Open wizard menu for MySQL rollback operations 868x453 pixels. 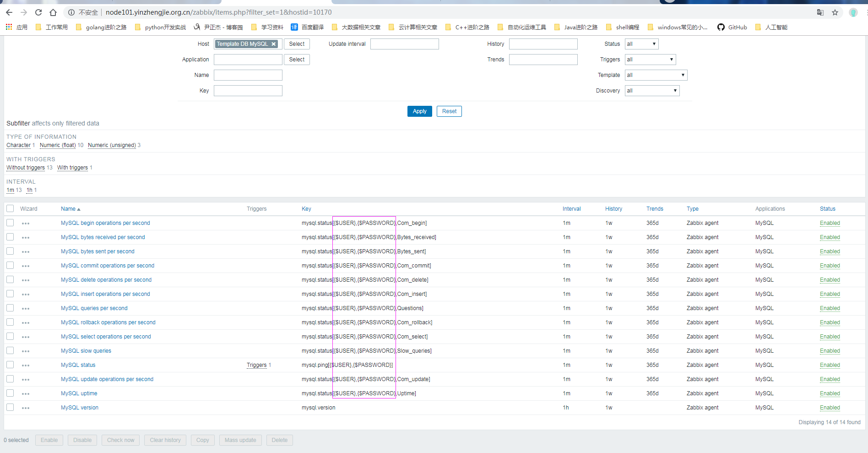tap(26, 323)
